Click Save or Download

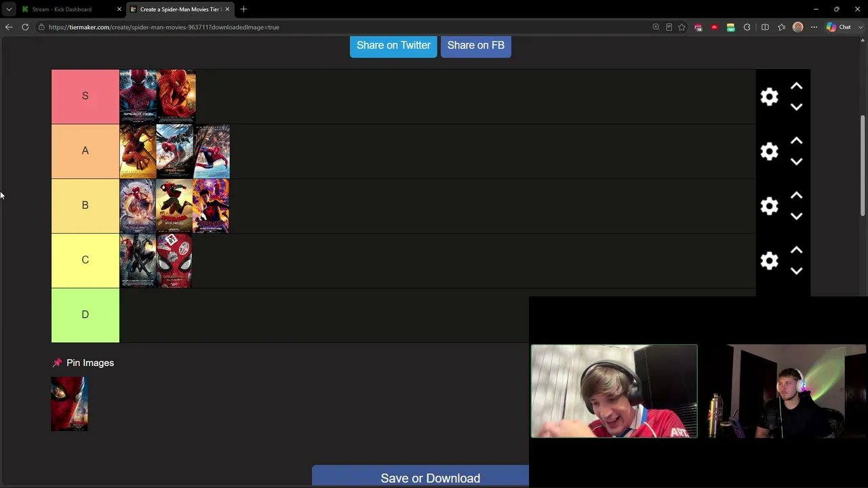pyautogui.click(x=420, y=477)
